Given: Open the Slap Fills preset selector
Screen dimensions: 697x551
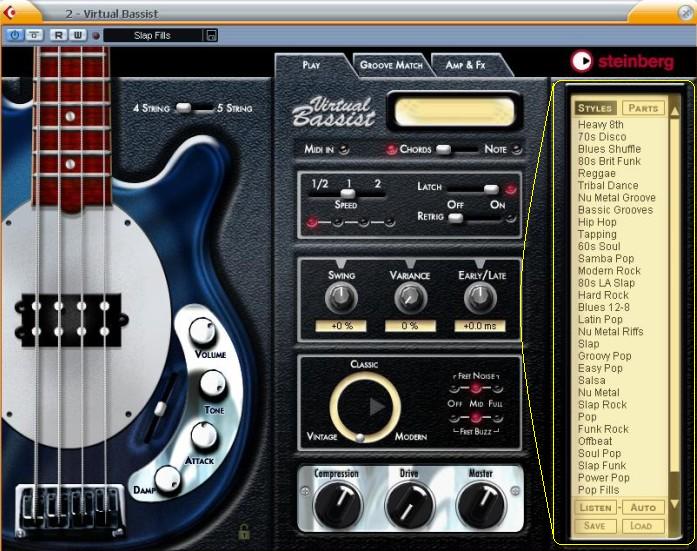Looking at the screenshot, I should click(152, 35).
